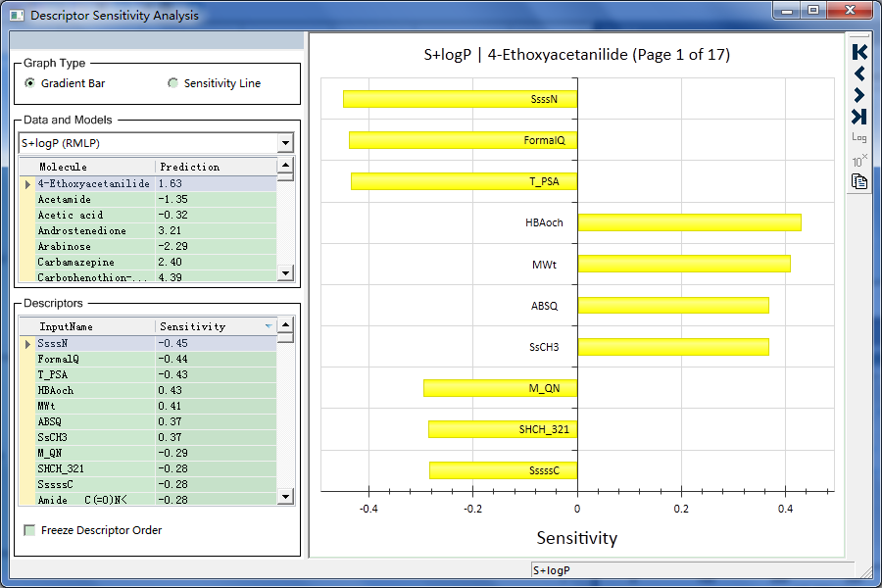
Task: Select the ABSQ descriptor row
Action: 148,422
